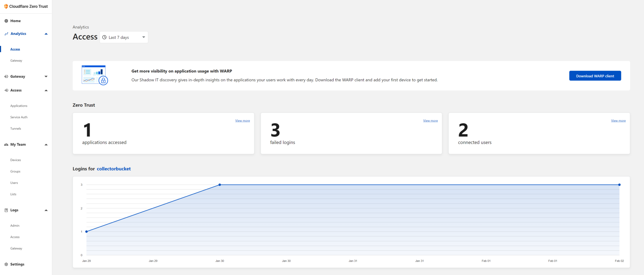Click the Settings gear icon

click(6, 264)
